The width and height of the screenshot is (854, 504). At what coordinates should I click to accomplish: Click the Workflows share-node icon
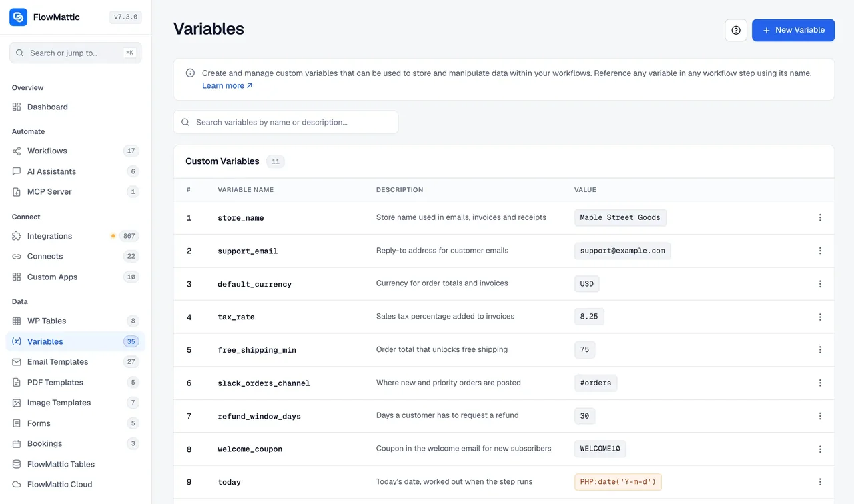pyautogui.click(x=17, y=151)
